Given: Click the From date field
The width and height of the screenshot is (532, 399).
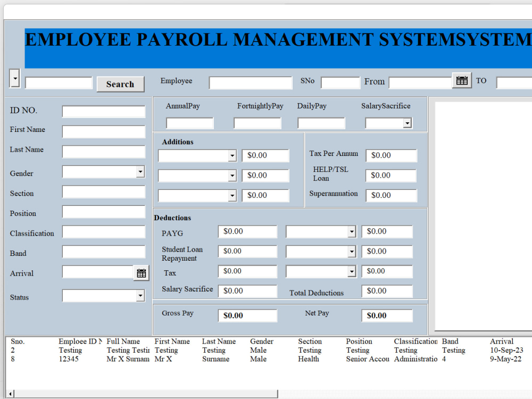Looking at the screenshot, I should (x=420, y=82).
